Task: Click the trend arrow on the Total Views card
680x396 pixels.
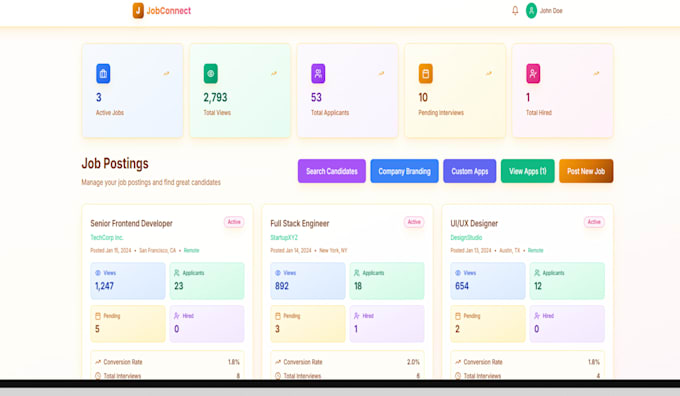Action: pos(274,73)
